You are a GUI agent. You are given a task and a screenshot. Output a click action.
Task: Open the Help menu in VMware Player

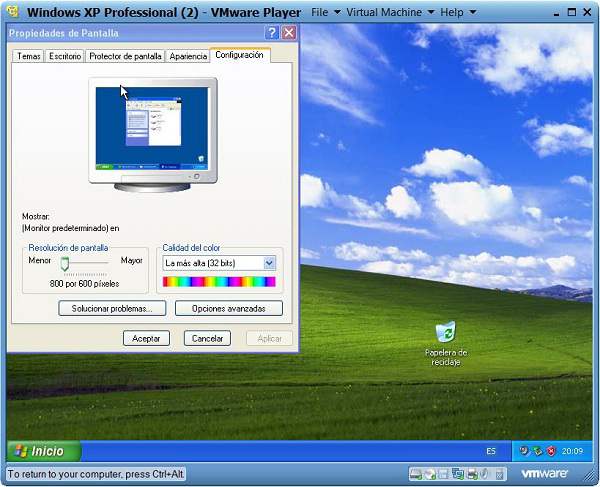(x=458, y=12)
